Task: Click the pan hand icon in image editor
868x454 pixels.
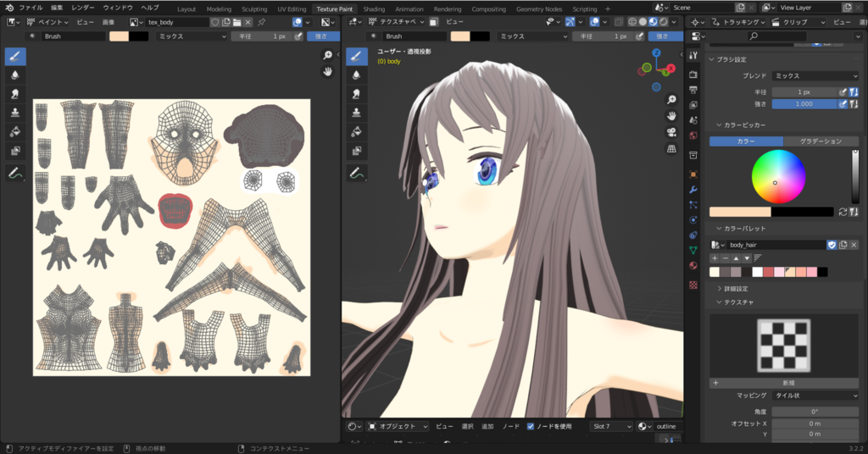Action: (x=328, y=71)
